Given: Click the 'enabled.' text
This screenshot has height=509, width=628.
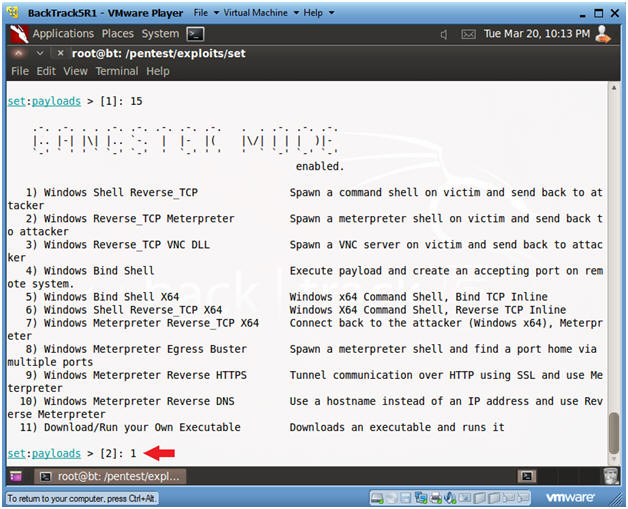Looking at the screenshot, I should [320, 166].
